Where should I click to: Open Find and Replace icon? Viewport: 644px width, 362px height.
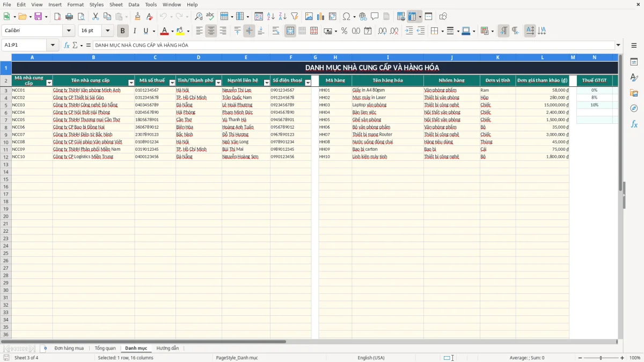click(x=199, y=17)
